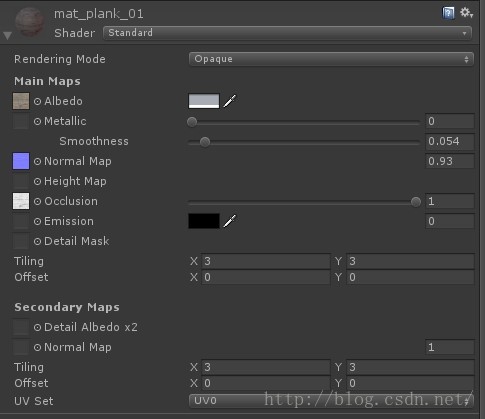This screenshot has width=485, height=419.
Task: Click the Emission intensity field showing 0
Action: (x=450, y=221)
